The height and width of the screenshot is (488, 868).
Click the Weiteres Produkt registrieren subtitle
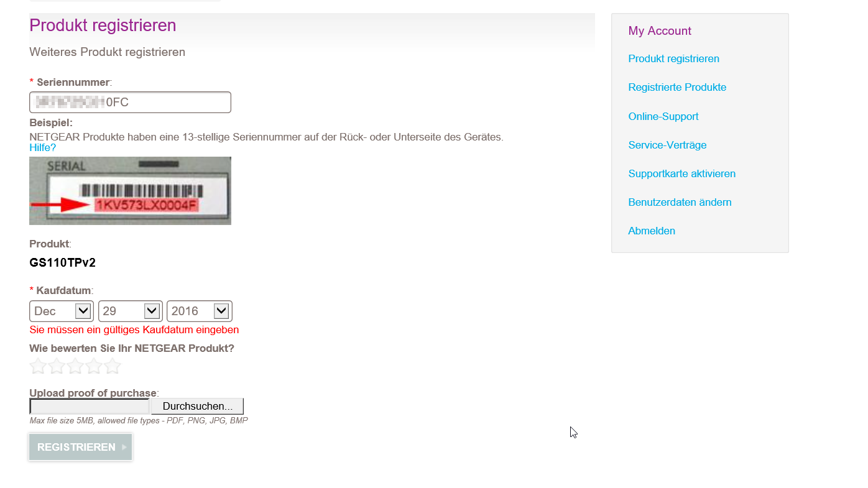(107, 52)
